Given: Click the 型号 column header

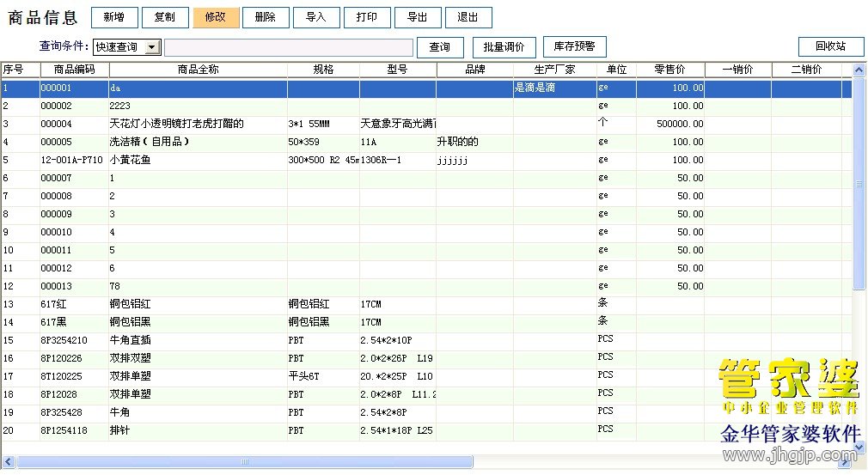Looking at the screenshot, I should click(398, 70).
